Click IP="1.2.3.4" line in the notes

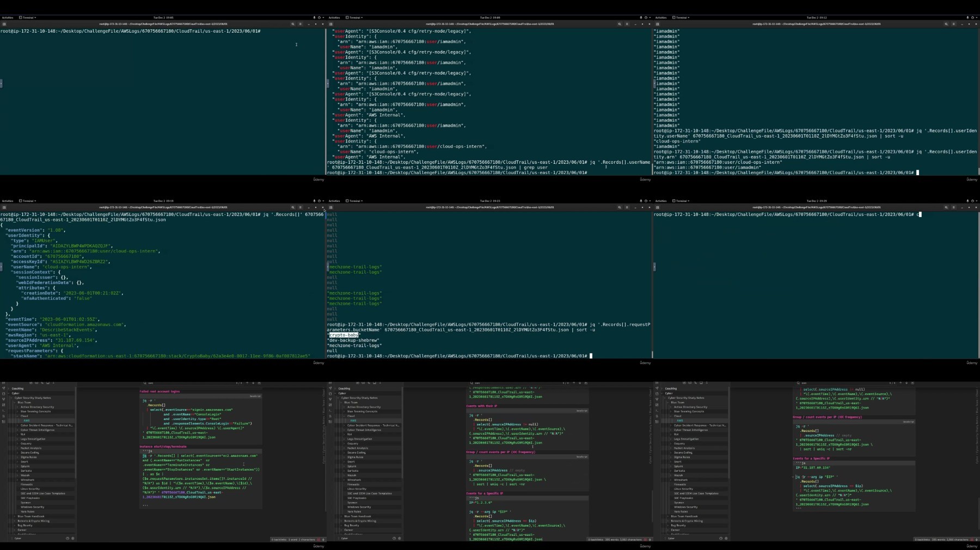click(481, 503)
